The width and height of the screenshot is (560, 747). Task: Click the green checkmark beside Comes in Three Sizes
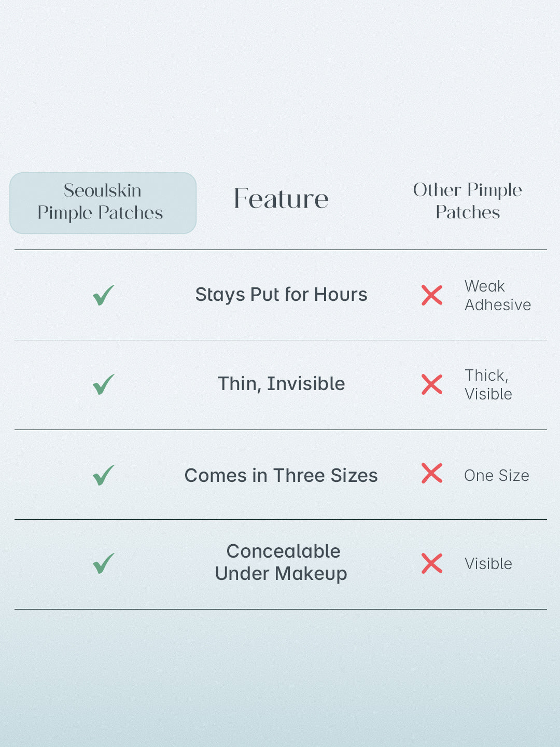click(103, 475)
